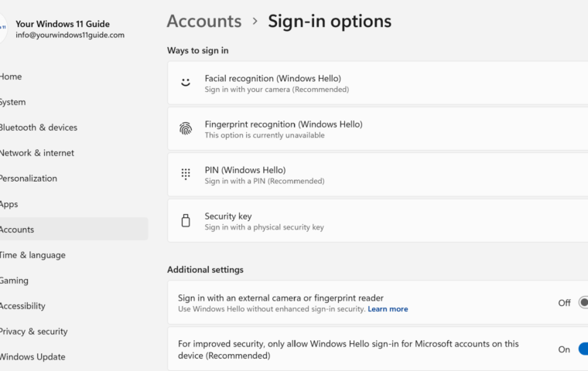Toggle only allow Windows Hello sign-in switch
Screen dimensions: 588x371
[583, 349]
